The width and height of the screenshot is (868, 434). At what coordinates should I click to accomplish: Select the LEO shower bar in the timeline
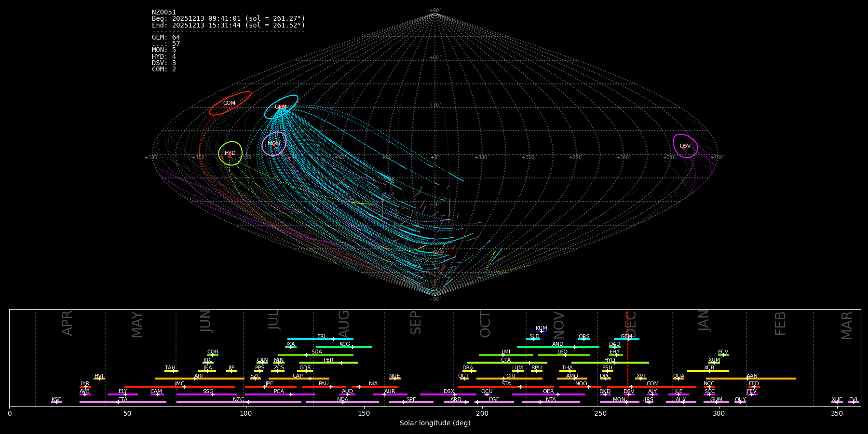tap(564, 355)
